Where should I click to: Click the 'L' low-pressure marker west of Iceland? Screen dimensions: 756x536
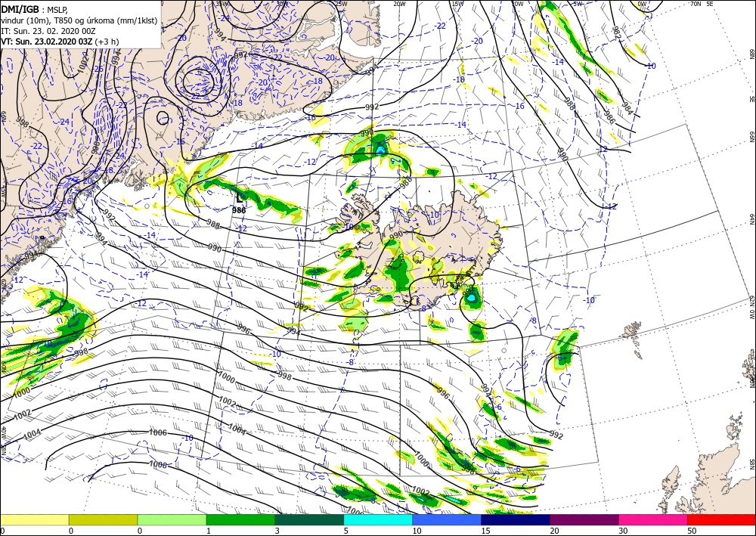point(239,197)
